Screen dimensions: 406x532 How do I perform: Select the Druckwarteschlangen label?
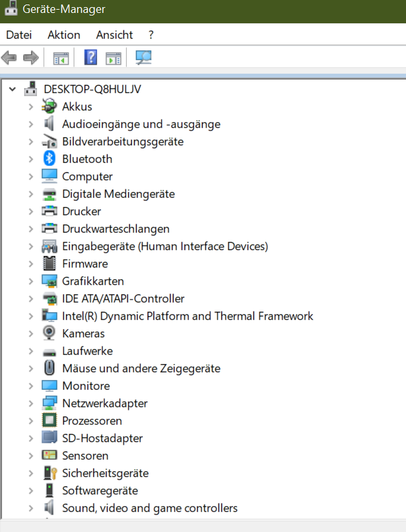click(116, 229)
